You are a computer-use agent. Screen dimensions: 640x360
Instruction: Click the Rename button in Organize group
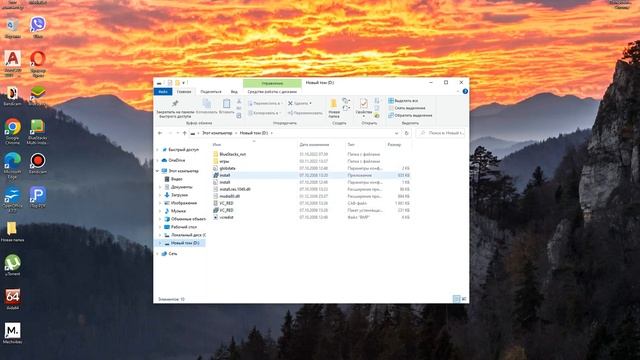click(305, 113)
